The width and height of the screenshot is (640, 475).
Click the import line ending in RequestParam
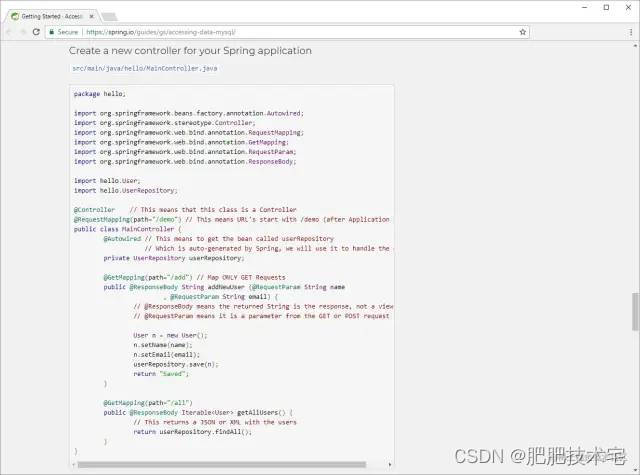click(x=185, y=152)
